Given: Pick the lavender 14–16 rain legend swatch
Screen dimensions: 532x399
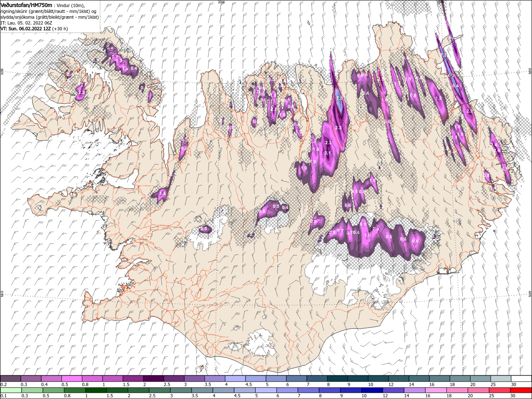Looking at the screenshot, I should [x=414, y=390].
